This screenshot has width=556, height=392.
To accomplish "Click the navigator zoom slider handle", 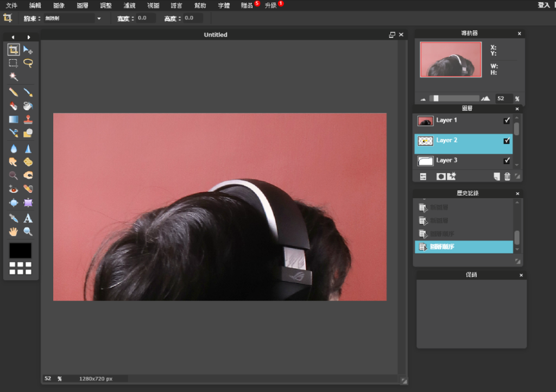I will 436,98.
